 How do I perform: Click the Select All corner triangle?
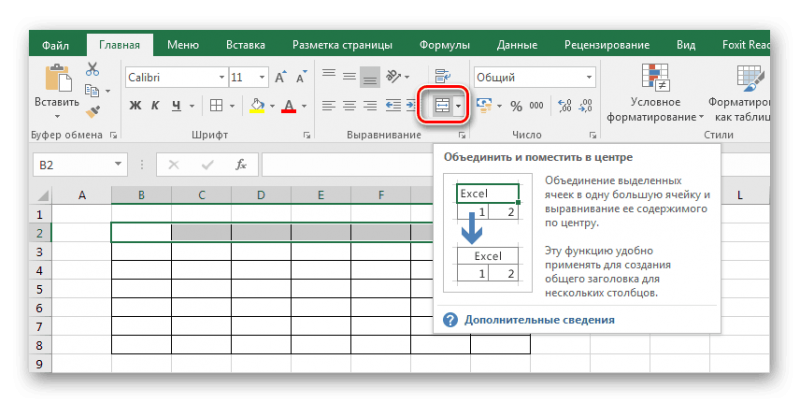(x=43, y=195)
